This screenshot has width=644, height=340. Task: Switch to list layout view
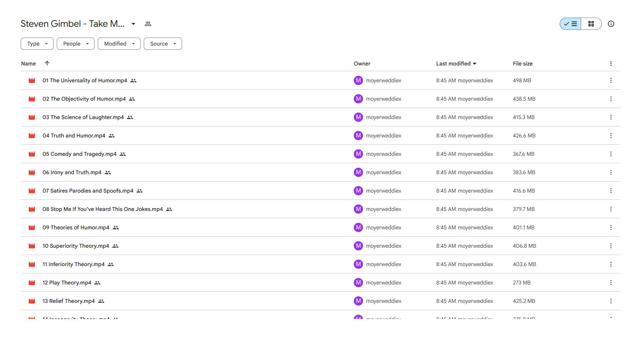(570, 24)
